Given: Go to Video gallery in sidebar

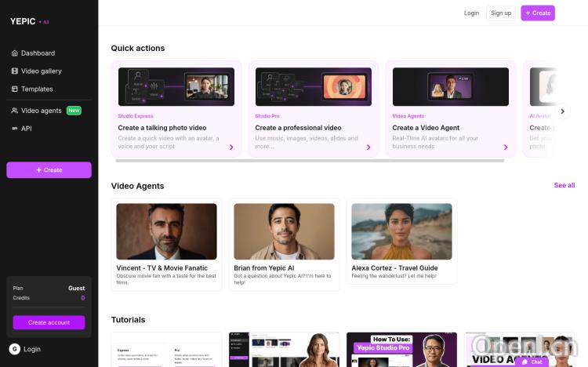Looking at the screenshot, I should (41, 71).
